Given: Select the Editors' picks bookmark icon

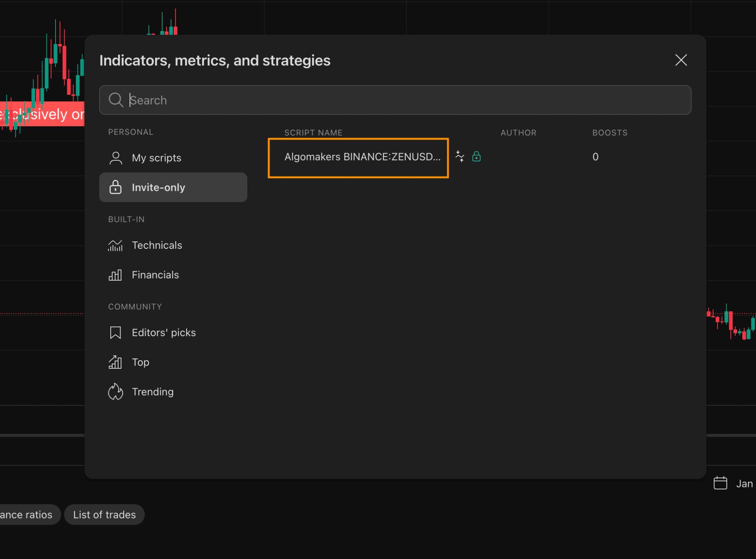Looking at the screenshot, I should [115, 333].
